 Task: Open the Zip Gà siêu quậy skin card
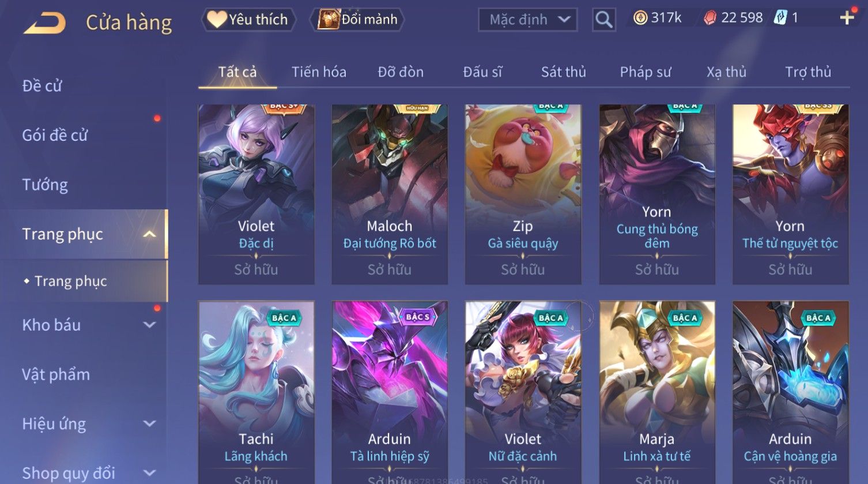[x=523, y=194]
